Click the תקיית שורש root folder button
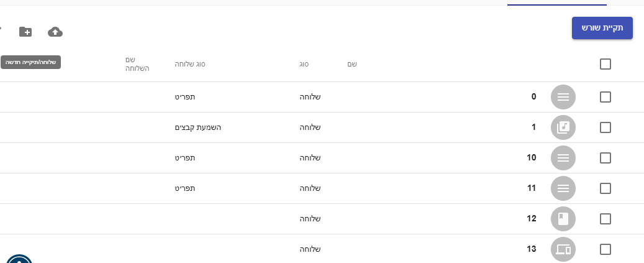The height and width of the screenshot is (263, 644). [x=602, y=28]
